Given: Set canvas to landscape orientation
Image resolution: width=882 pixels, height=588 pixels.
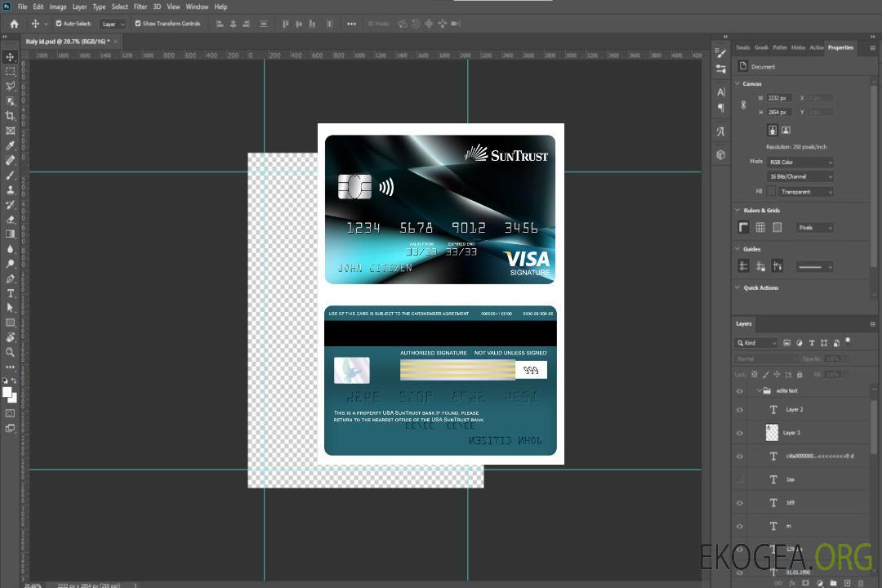Looking at the screenshot, I should pos(786,130).
